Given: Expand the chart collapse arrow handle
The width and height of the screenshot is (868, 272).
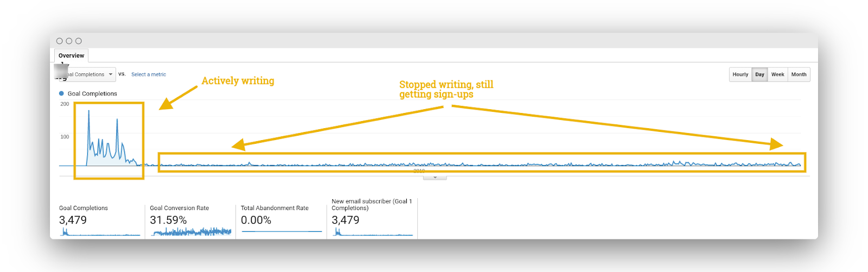Looking at the screenshot, I should pyautogui.click(x=435, y=178).
